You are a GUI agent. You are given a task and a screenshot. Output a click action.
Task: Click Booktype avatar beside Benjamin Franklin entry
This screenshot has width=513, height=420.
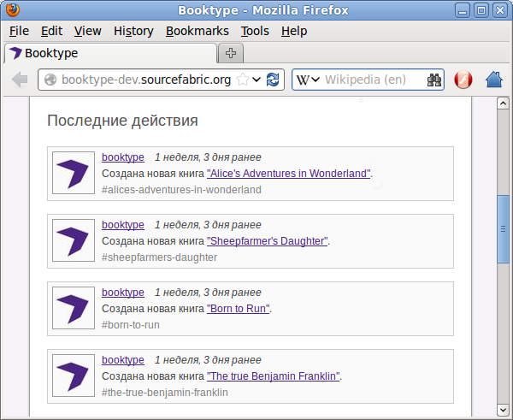[74, 376]
